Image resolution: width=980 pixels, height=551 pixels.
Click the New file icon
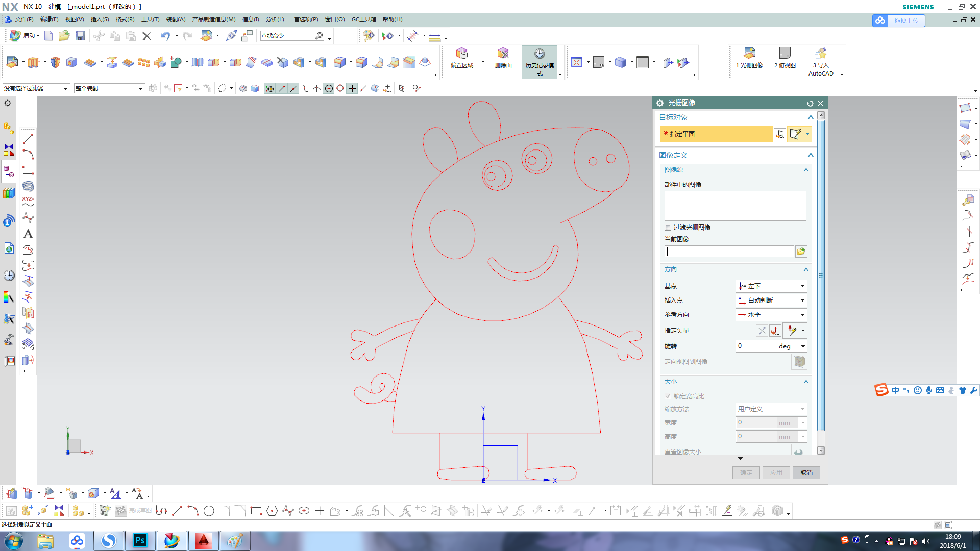coord(48,36)
